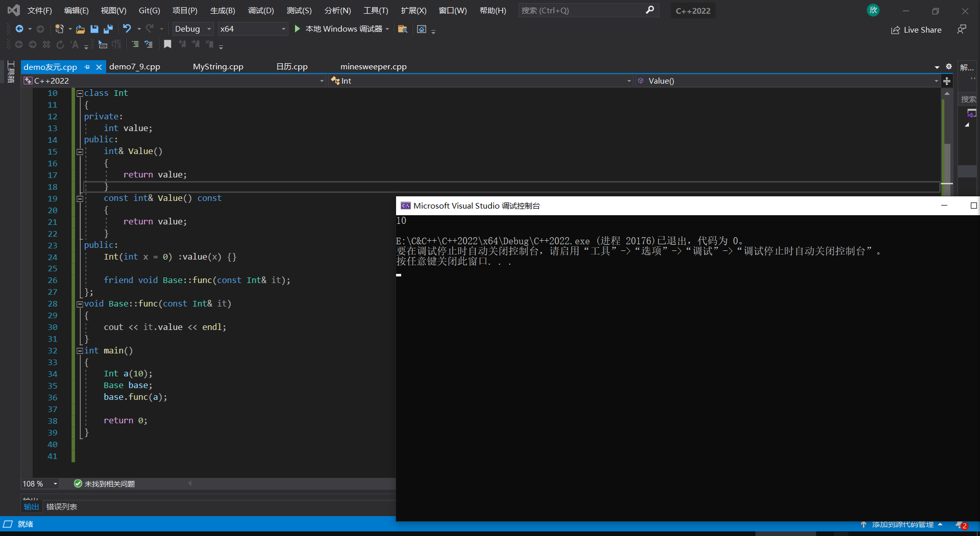
Task: Collapse the 'int& Value()' function block
Action: pyautogui.click(x=80, y=151)
